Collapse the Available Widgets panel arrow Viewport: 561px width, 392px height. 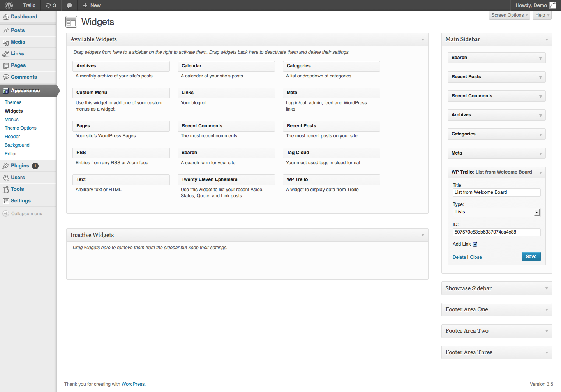[x=423, y=40]
